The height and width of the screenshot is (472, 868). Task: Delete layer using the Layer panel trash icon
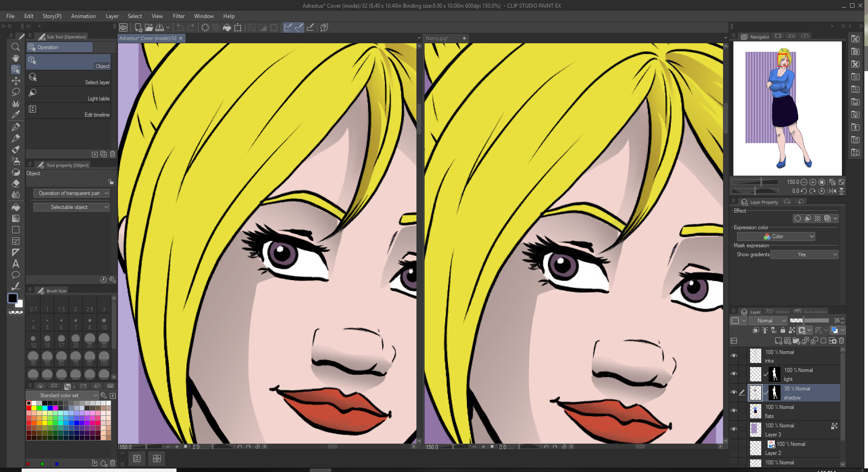pos(841,340)
